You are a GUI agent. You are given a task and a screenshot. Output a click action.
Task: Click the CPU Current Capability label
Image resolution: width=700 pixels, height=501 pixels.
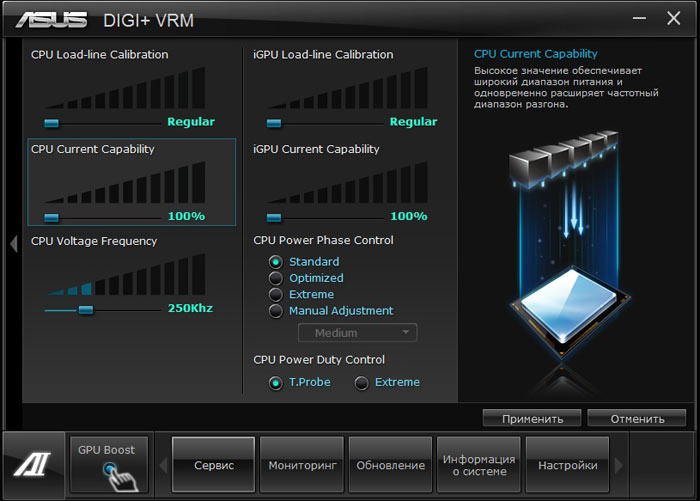(92, 149)
